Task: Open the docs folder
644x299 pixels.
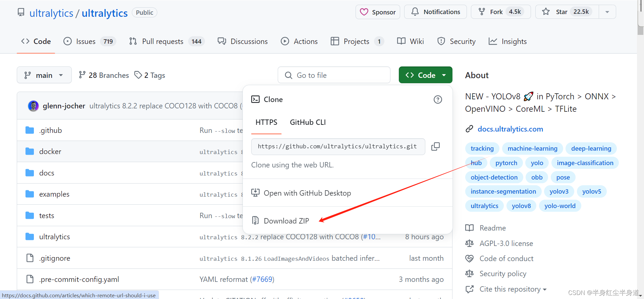Action: click(x=47, y=173)
